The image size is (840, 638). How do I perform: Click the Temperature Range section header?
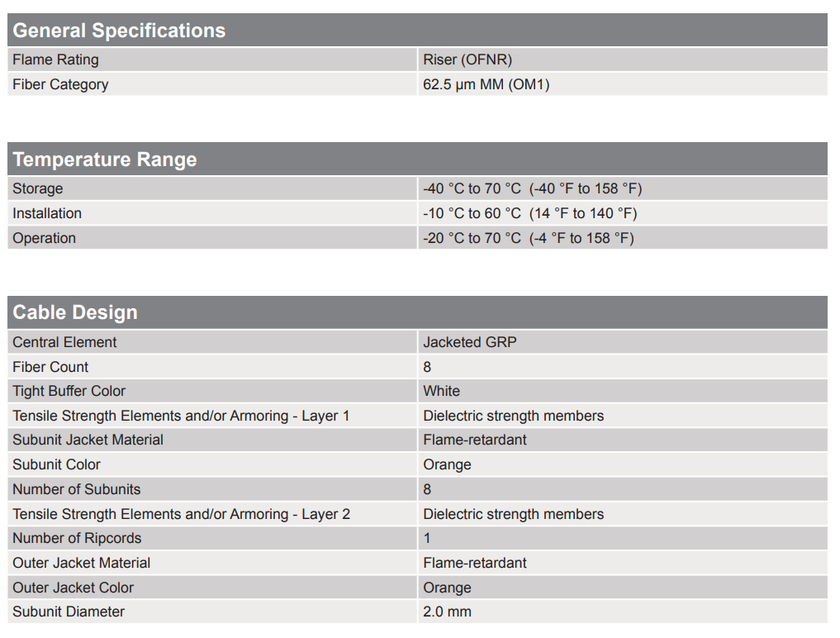click(x=105, y=159)
